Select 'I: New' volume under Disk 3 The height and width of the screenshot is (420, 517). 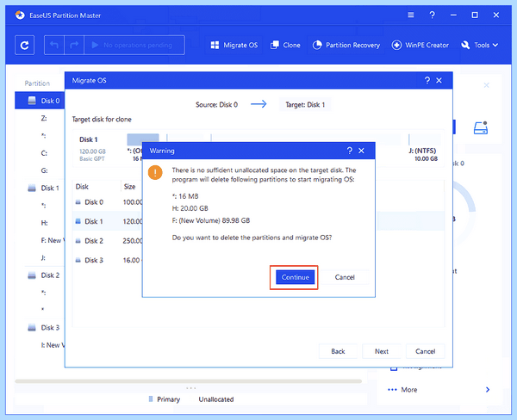(52, 345)
